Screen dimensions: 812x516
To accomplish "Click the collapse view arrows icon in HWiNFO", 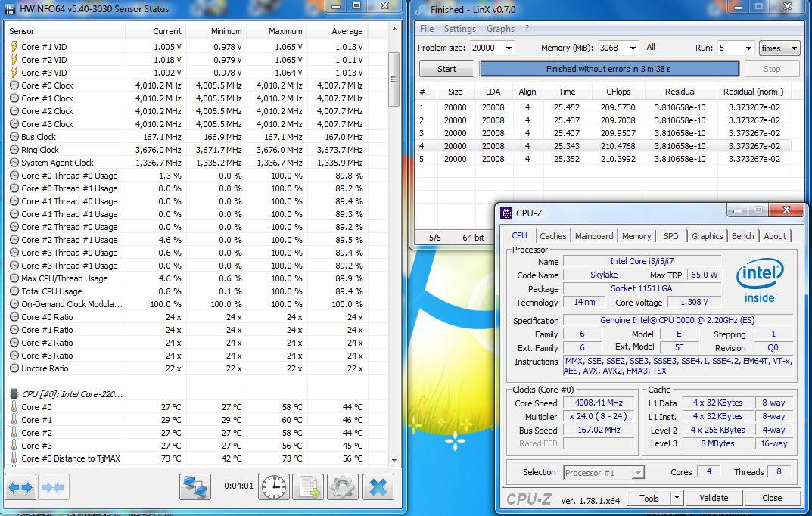I will [x=53, y=487].
